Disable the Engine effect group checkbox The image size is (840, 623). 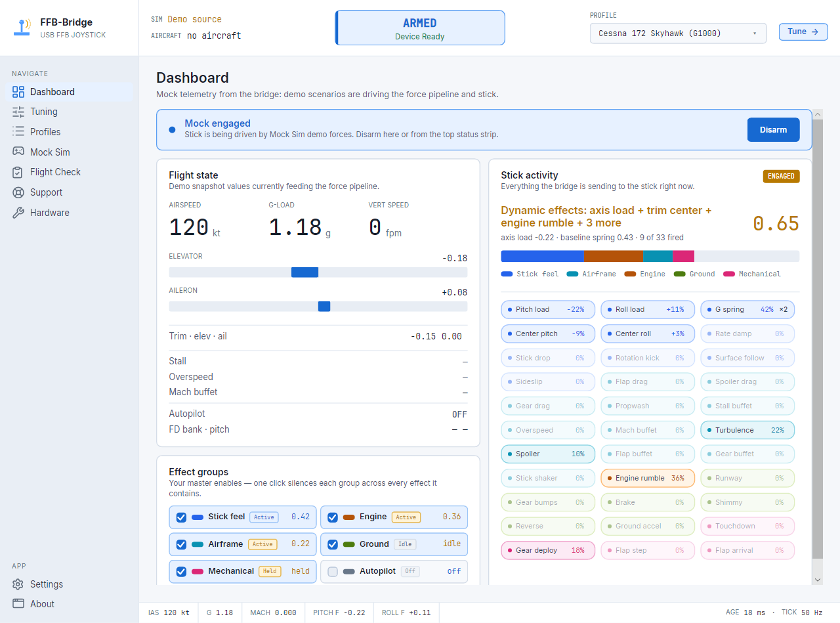point(333,517)
